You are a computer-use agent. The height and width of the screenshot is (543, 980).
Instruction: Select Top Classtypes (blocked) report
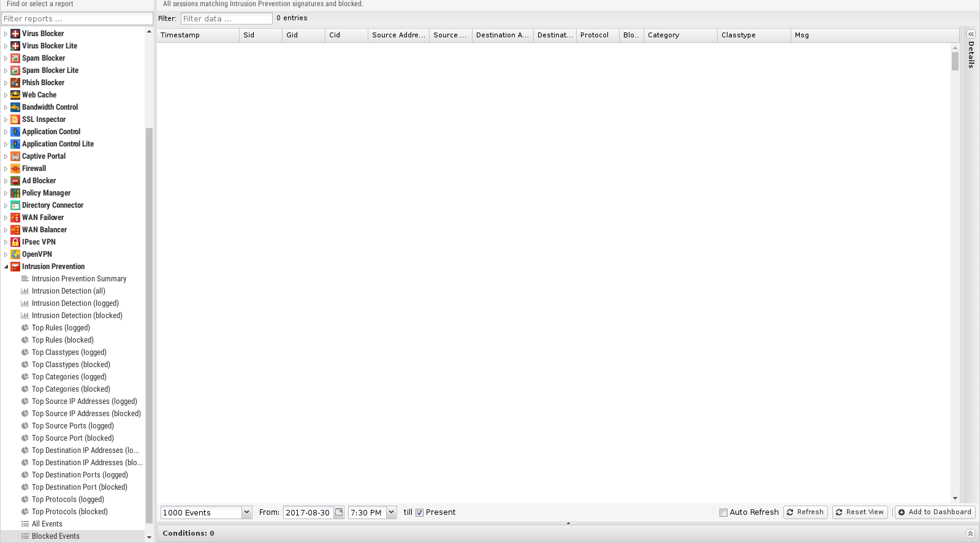point(71,365)
